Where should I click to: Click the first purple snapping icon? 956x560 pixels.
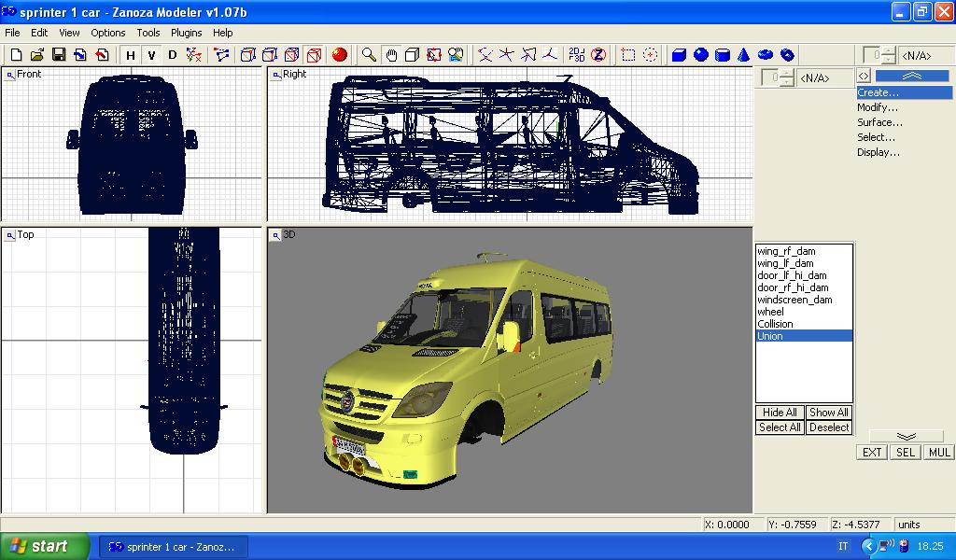pyautogui.click(x=485, y=55)
